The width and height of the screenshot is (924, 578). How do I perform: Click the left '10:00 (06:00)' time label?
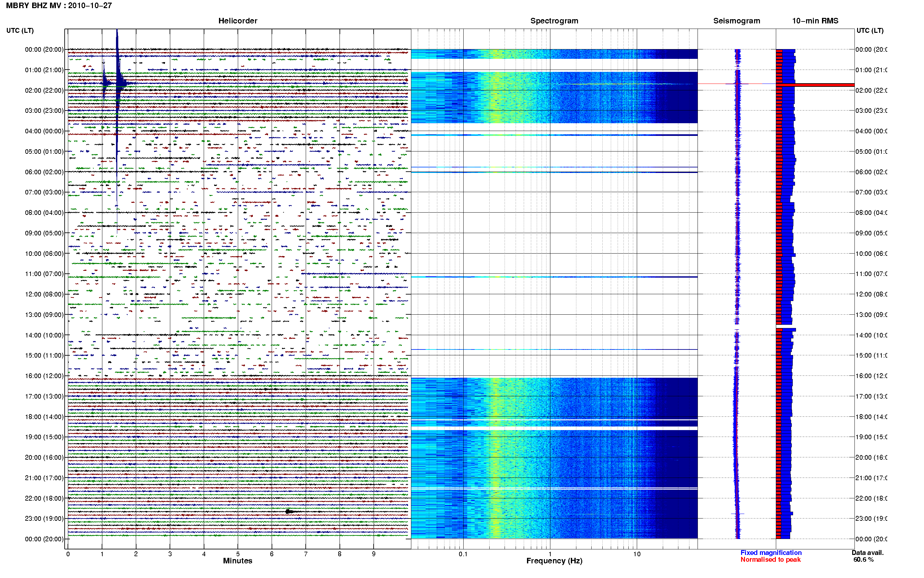44,254
